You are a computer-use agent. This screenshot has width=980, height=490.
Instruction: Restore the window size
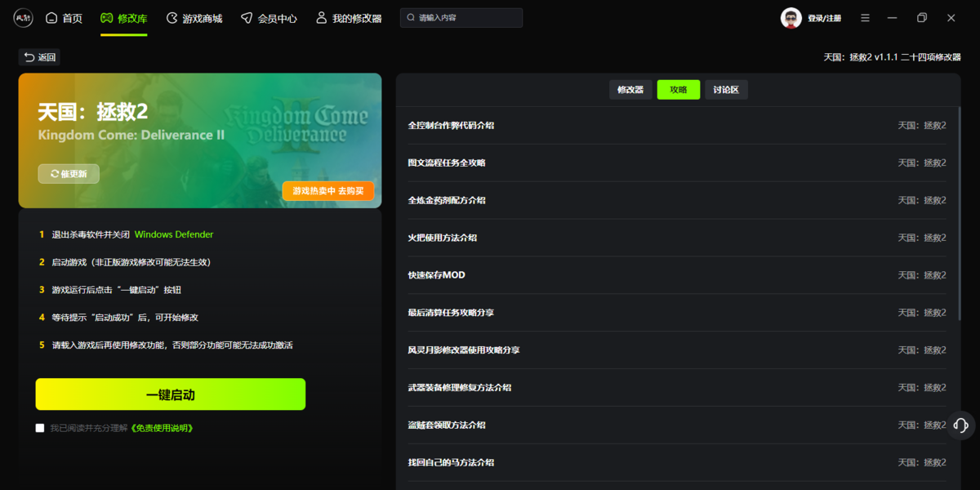[x=922, y=18]
